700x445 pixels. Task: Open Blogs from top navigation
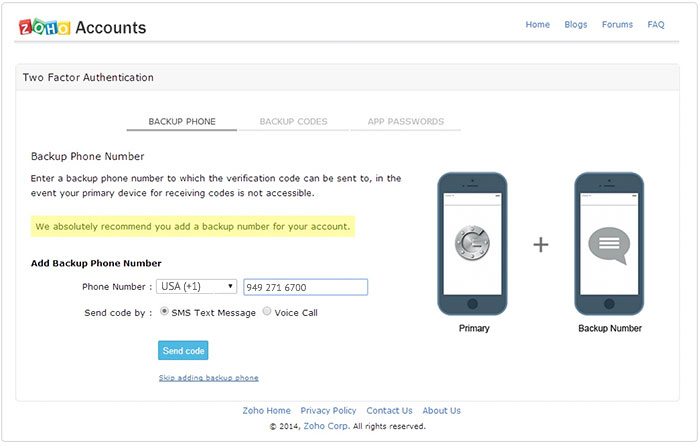click(x=576, y=25)
